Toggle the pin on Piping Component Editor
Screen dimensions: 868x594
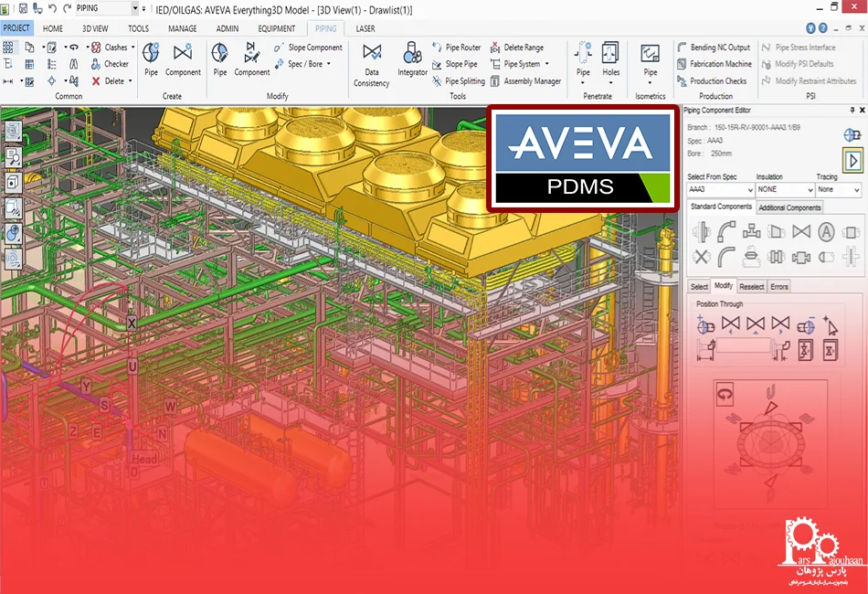click(x=852, y=110)
